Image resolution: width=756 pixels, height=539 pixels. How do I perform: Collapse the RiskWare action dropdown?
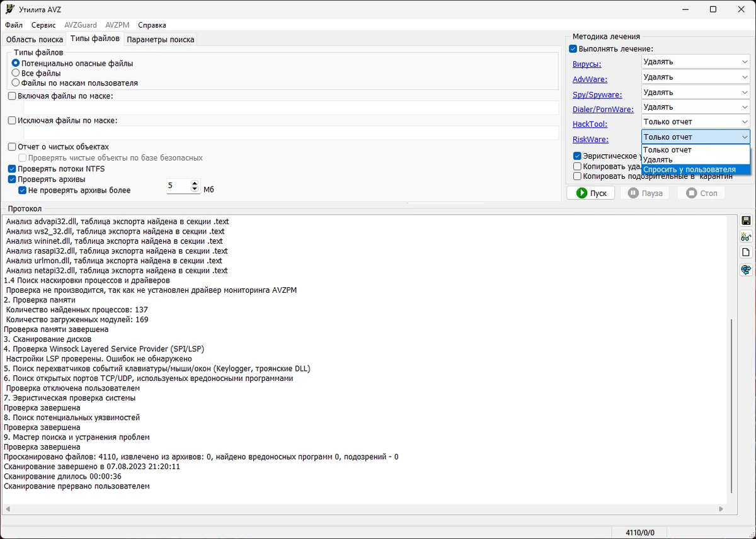click(x=696, y=137)
